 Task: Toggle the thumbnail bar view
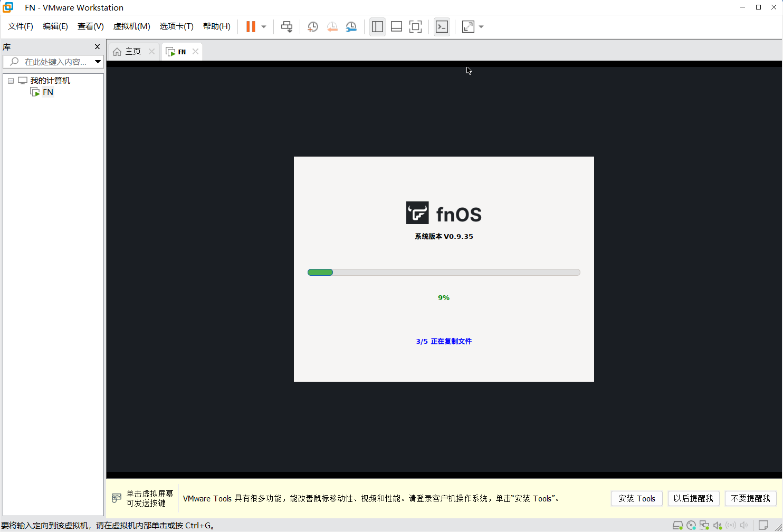tap(396, 27)
